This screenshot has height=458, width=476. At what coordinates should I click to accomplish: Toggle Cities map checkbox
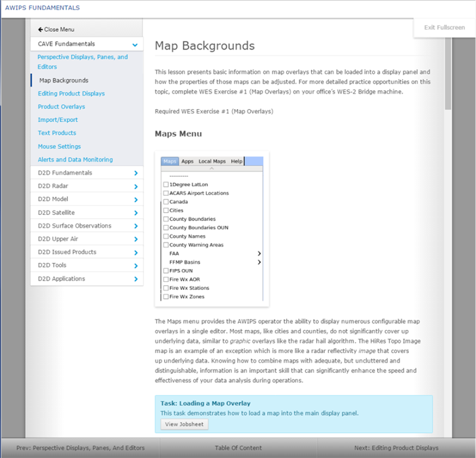[165, 210]
